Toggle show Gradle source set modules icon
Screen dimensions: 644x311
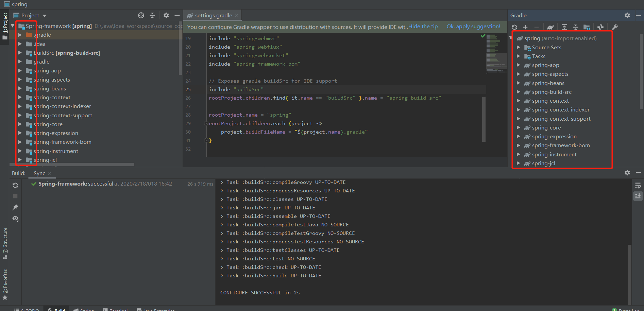tap(587, 27)
